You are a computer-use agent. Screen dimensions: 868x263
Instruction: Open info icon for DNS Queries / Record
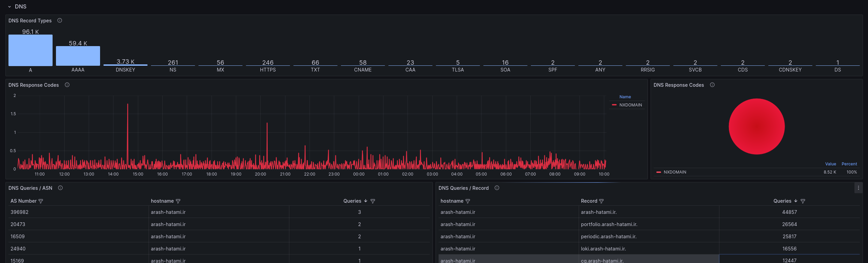click(x=497, y=188)
